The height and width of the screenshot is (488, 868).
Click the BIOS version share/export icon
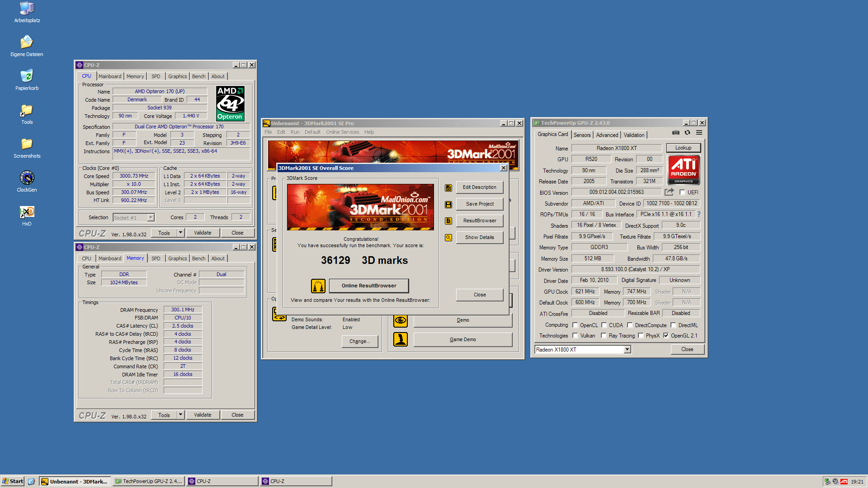669,192
